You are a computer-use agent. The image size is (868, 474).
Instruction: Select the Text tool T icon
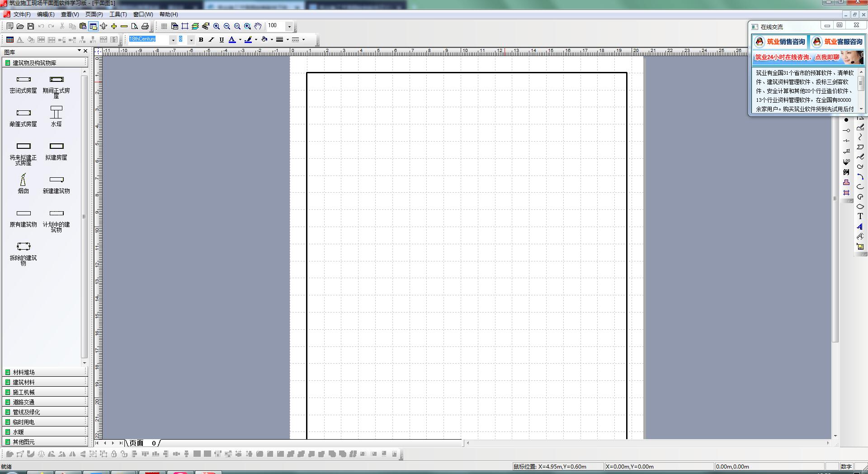(x=860, y=216)
